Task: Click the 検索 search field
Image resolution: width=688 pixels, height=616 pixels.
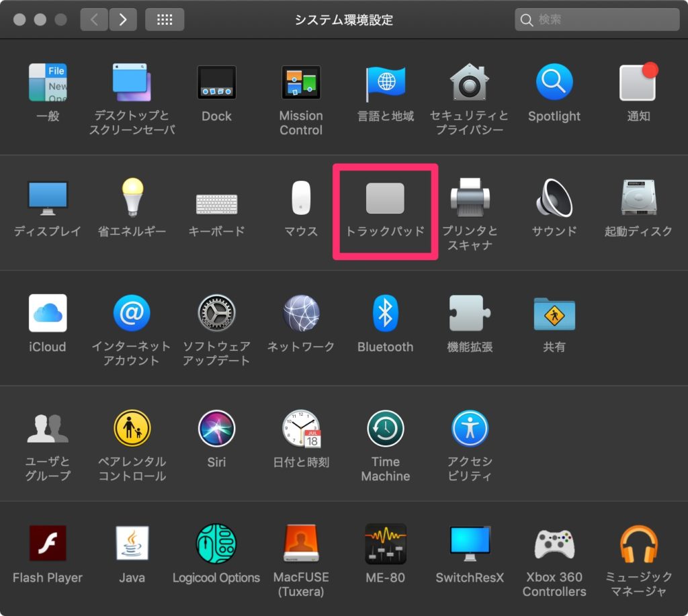Action: point(597,19)
